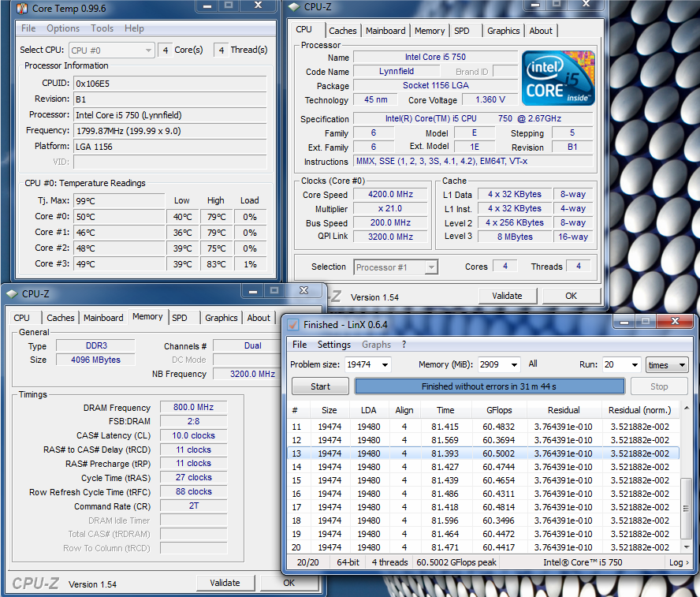Expand the Memory (MiB) dropdown in LinX
This screenshot has height=597, width=700.
[514, 365]
